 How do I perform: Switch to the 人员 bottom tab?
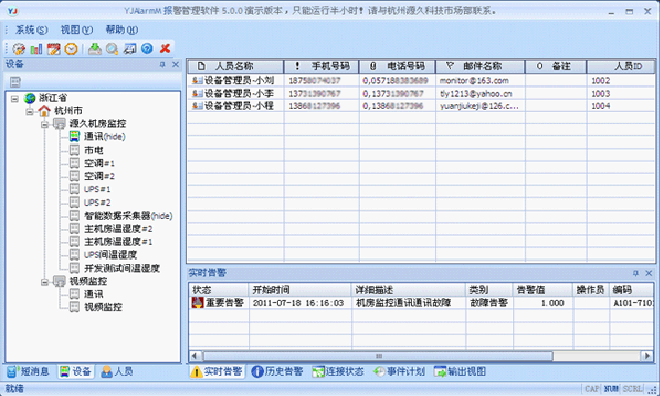117,372
